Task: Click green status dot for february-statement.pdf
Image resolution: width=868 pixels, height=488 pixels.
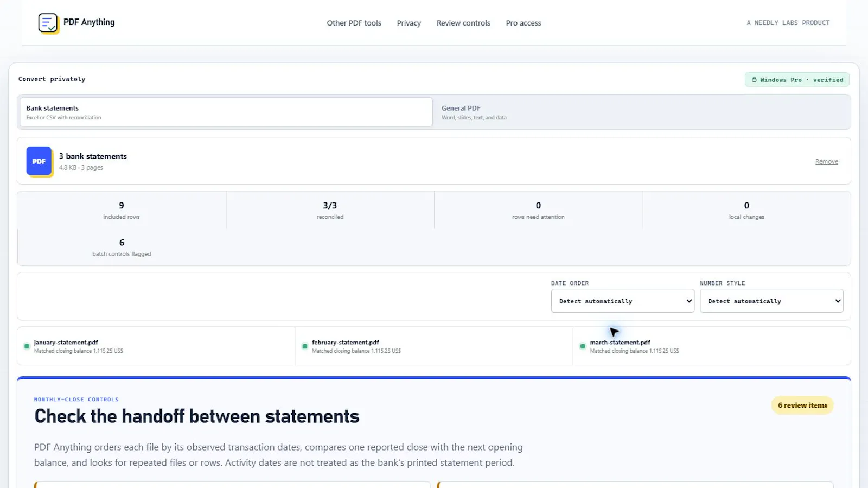Action: pos(304,346)
